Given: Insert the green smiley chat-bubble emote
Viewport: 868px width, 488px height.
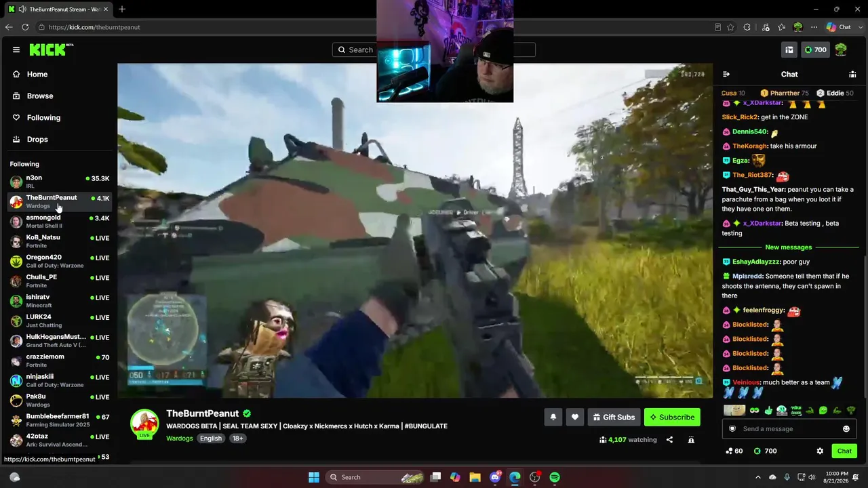Looking at the screenshot, I should pos(823,411).
